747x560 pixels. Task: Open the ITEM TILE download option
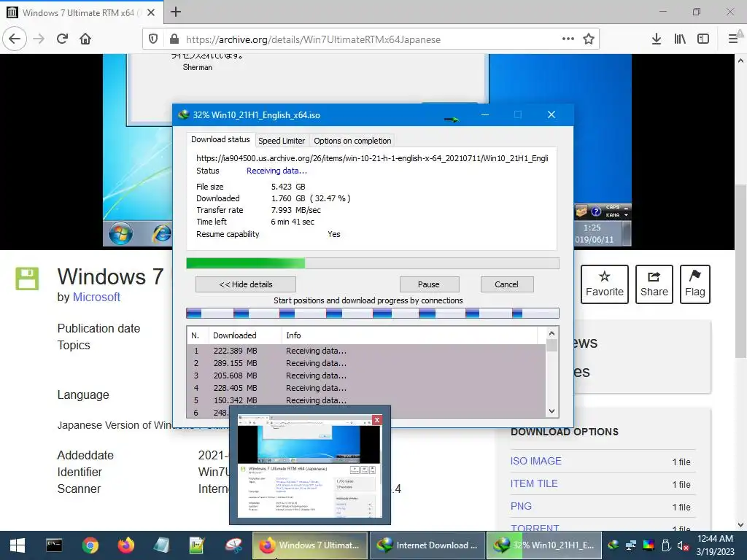click(534, 484)
